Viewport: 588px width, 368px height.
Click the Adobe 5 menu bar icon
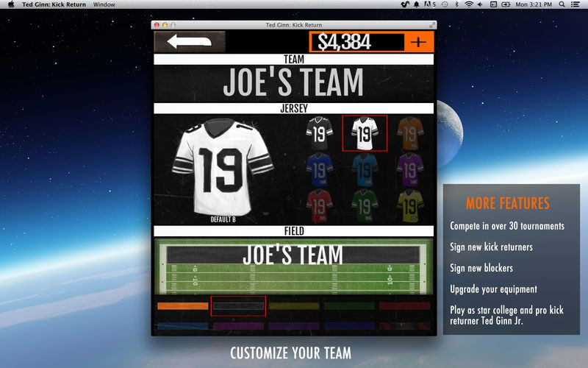[430, 4]
